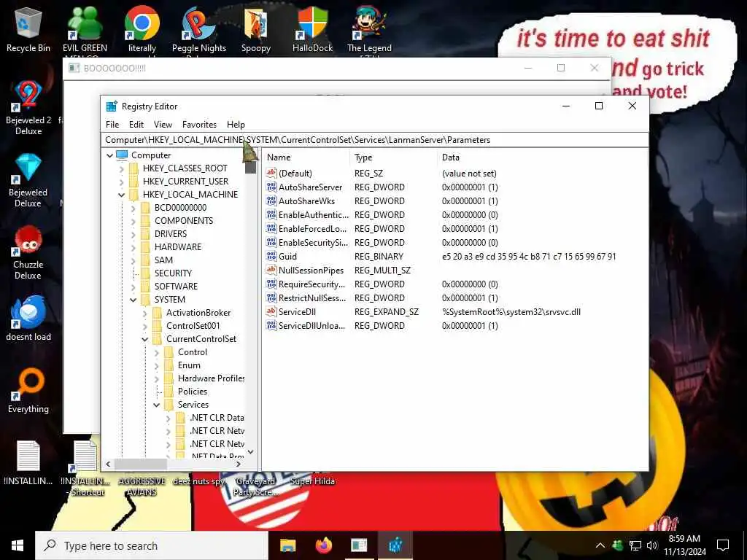Collapse the Computer tree node
This screenshot has width=747, height=560.
pyautogui.click(x=109, y=155)
